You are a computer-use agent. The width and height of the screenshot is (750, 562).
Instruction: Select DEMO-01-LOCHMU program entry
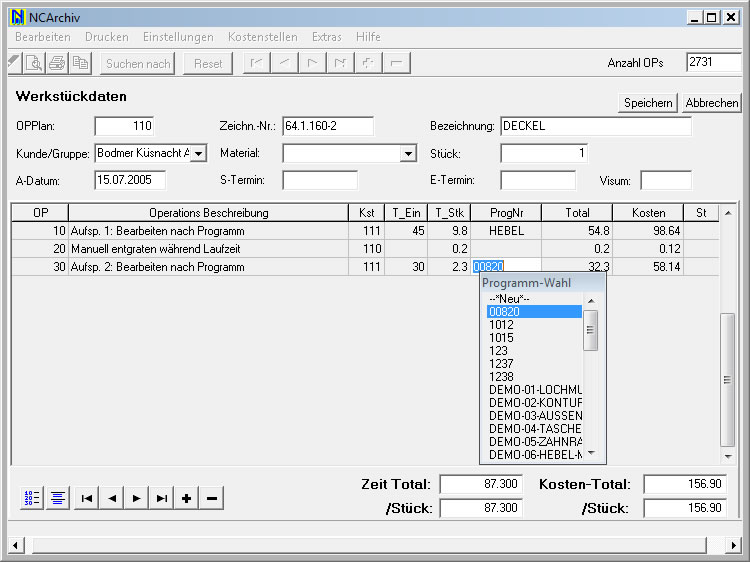point(534,390)
